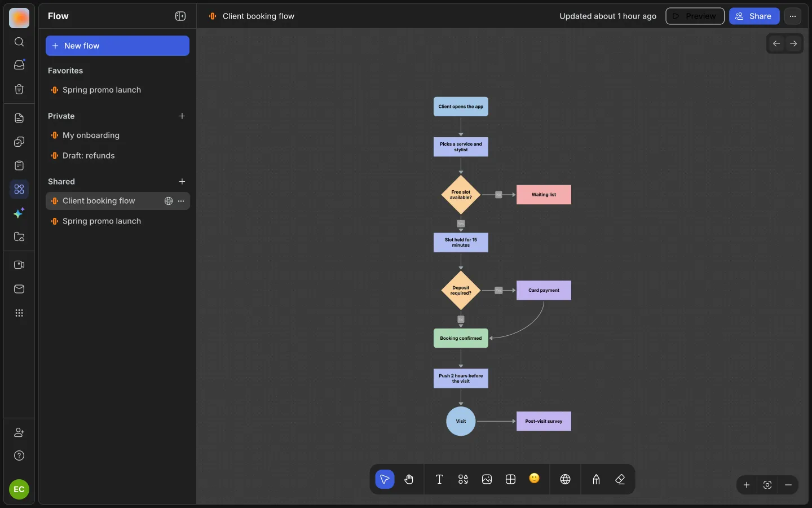The image size is (812, 508).
Task: Open more options menu in top bar
Action: point(793,16)
